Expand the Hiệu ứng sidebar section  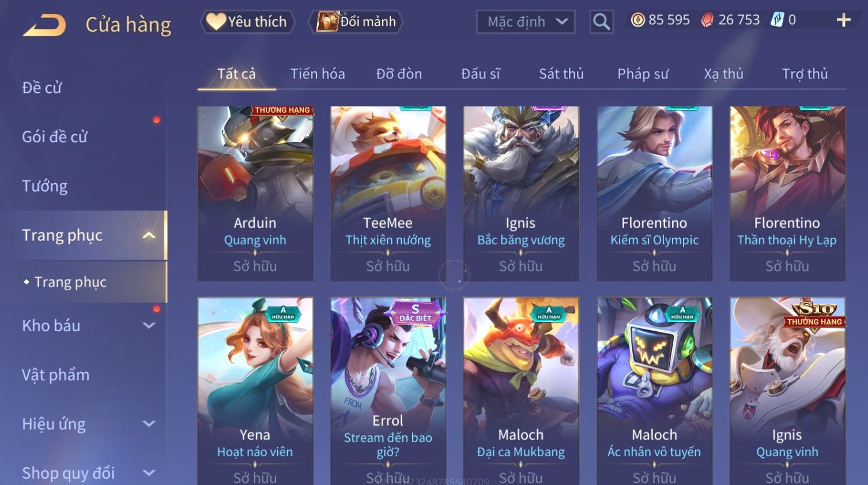click(149, 424)
